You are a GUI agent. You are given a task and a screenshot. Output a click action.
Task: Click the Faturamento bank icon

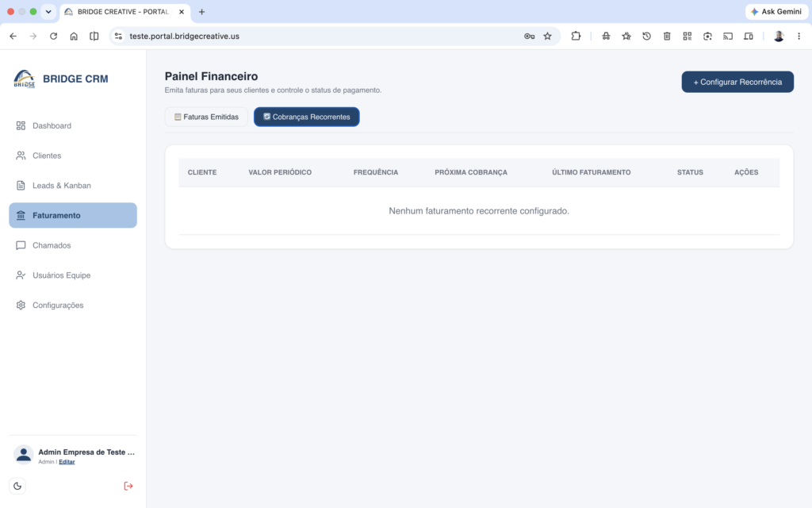click(x=21, y=215)
